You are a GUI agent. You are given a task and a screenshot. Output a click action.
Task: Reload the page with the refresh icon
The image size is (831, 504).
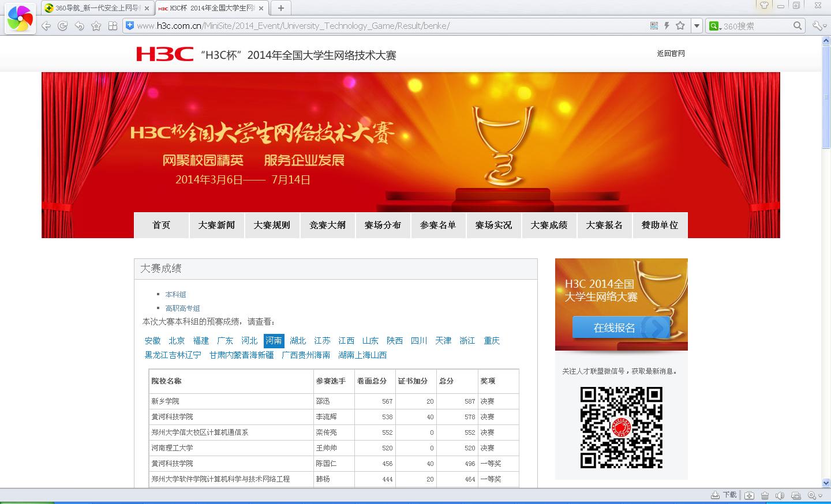click(x=63, y=26)
